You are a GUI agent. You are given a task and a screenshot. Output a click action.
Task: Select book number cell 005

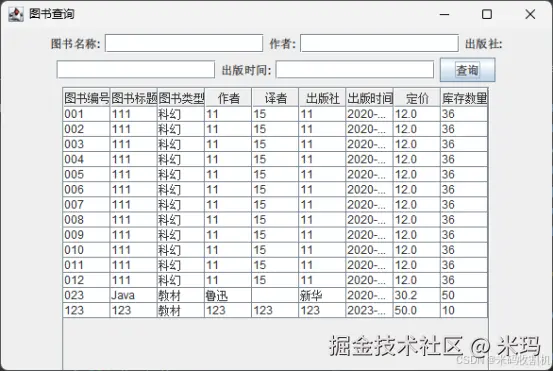coord(87,175)
